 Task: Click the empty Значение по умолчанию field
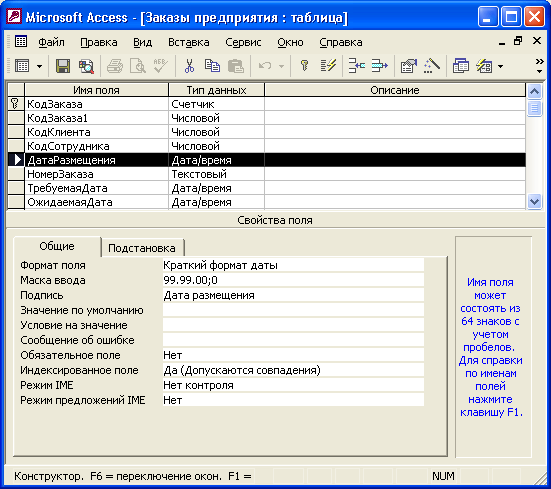(x=293, y=310)
